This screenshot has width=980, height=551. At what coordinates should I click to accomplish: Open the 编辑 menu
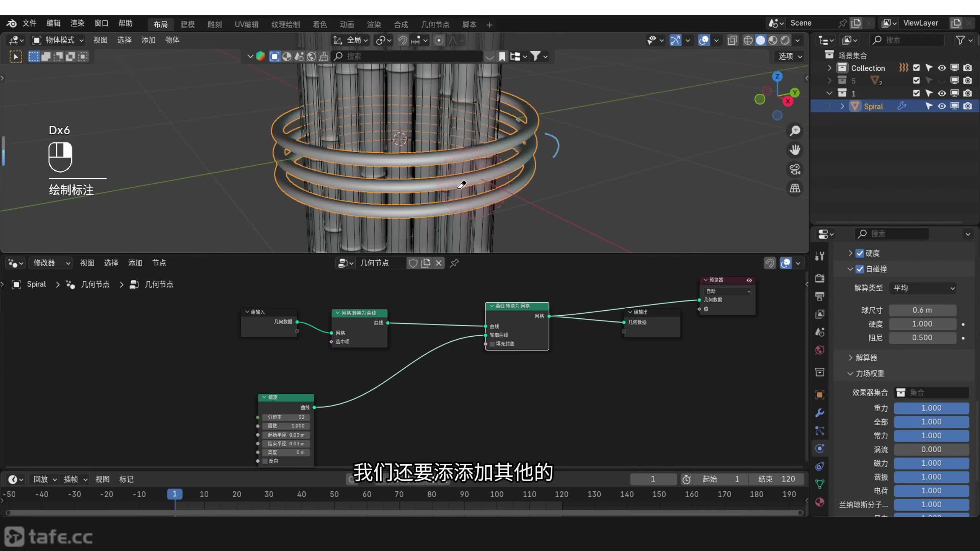pos(53,23)
